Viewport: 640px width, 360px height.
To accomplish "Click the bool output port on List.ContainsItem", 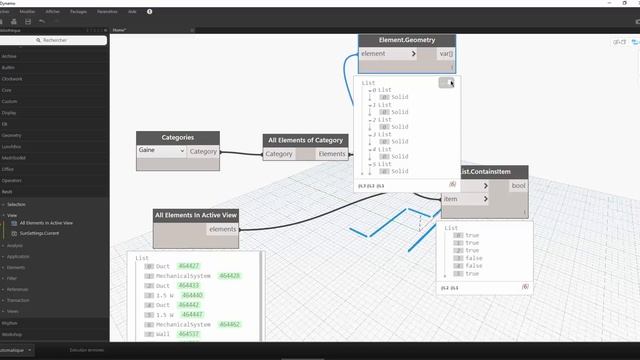I will pos(518,186).
